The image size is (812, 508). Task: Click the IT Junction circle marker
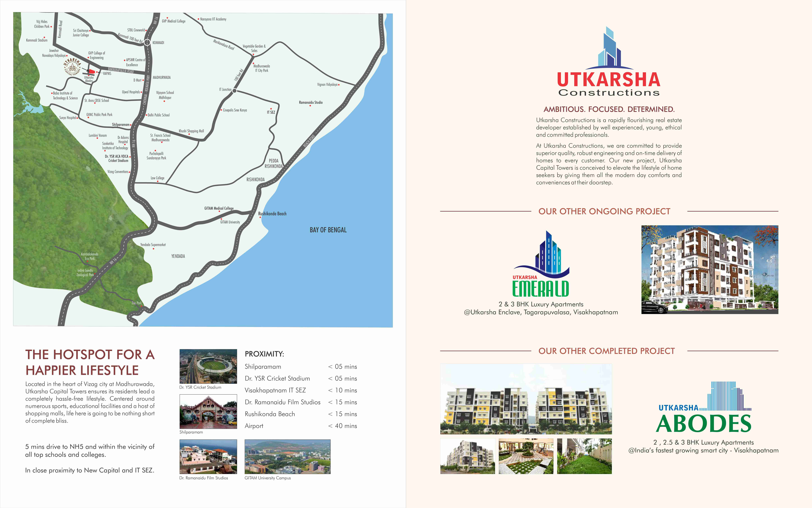[x=235, y=91]
